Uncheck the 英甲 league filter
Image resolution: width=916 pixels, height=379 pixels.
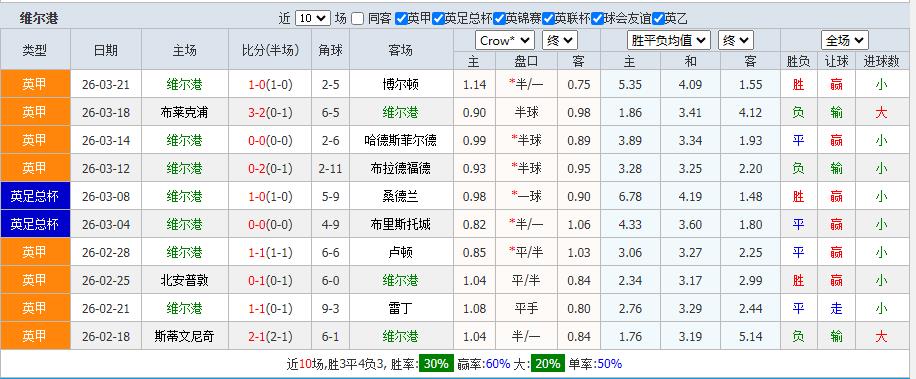401,19
